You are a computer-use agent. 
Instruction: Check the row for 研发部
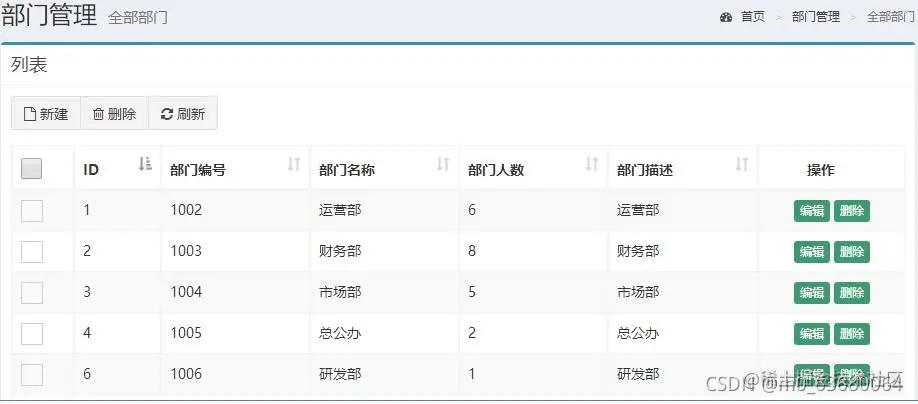click(32, 375)
